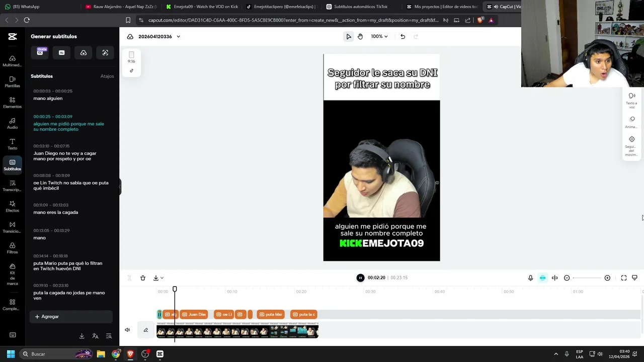Screen dimensions: 644x362
Task: Switch to the Subtítulos automáticos TikTok tab
Action: point(361,7)
